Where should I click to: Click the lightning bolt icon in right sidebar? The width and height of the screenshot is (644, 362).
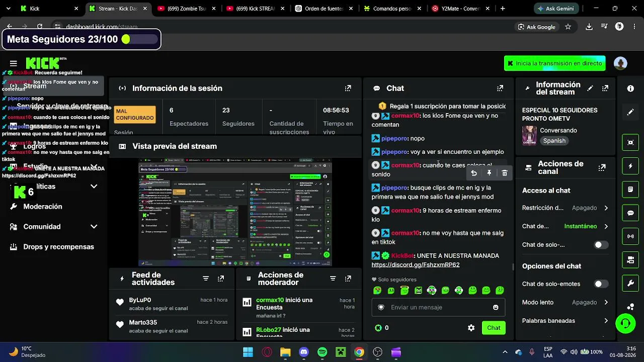point(630,166)
